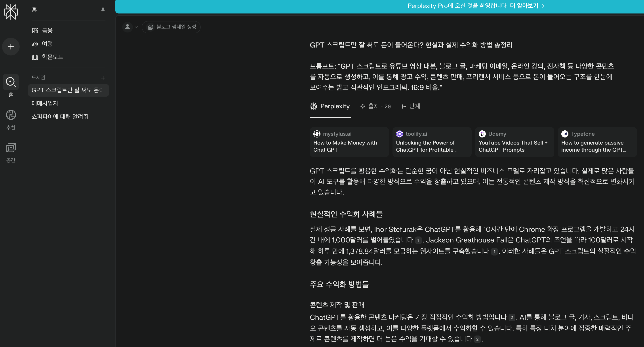644x347 pixels.
Task: Switch to the 출처 20 tab
Action: (375, 107)
